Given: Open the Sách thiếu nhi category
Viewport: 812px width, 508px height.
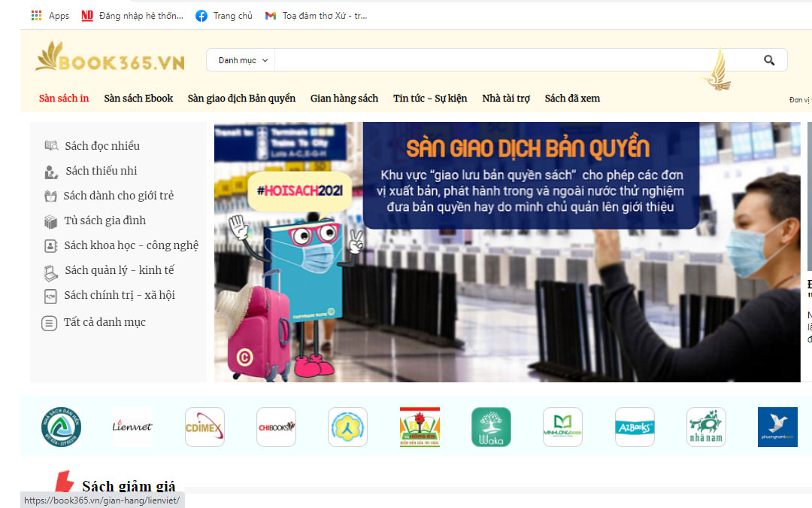Looking at the screenshot, I should point(101,171).
